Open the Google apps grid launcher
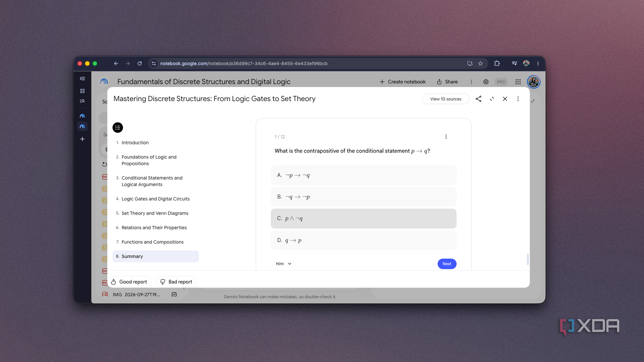 coord(518,82)
